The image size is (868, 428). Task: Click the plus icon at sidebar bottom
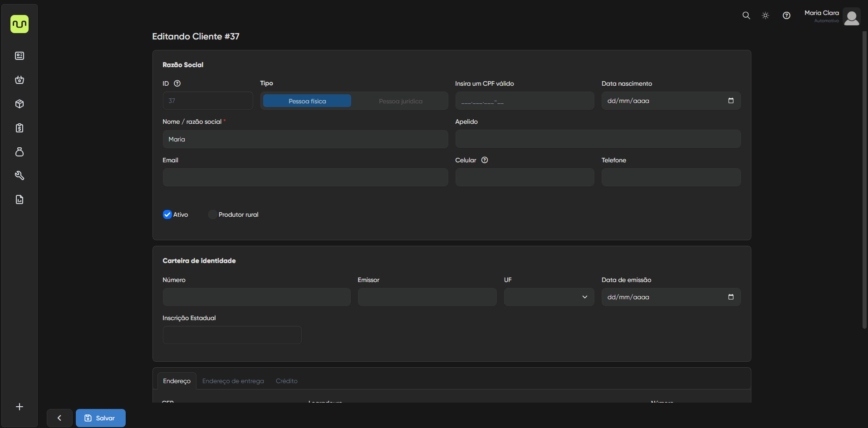coord(20,407)
